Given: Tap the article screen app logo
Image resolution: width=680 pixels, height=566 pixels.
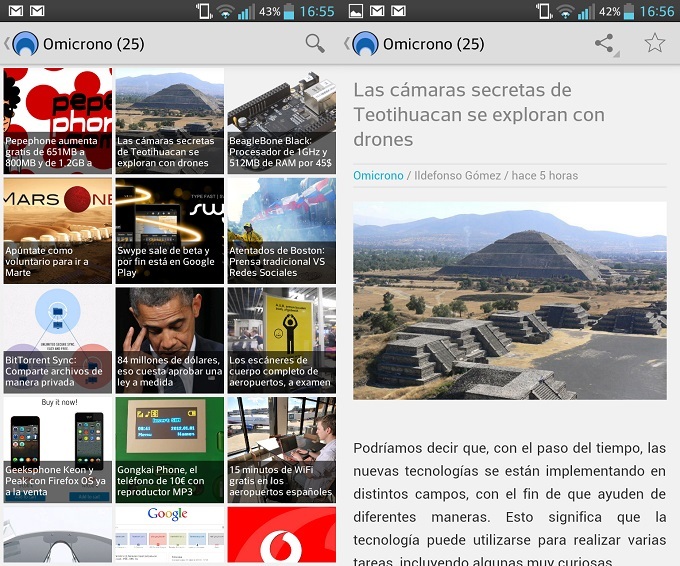Looking at the screenshot, I should (x=366, y=44).
